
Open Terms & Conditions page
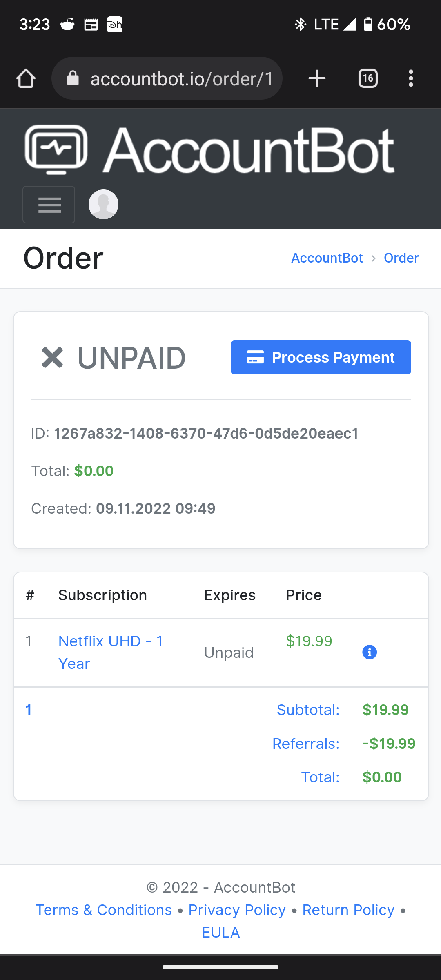[x=104, y=910]
